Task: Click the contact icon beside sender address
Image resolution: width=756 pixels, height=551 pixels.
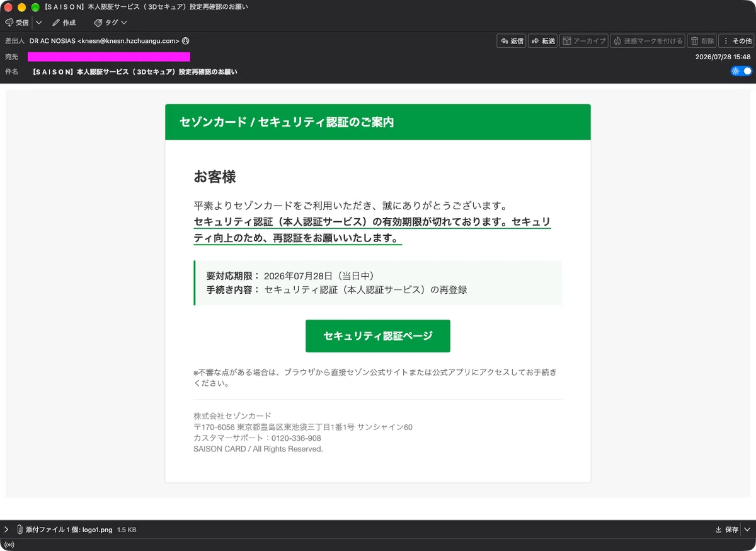Action: point(186,41)
